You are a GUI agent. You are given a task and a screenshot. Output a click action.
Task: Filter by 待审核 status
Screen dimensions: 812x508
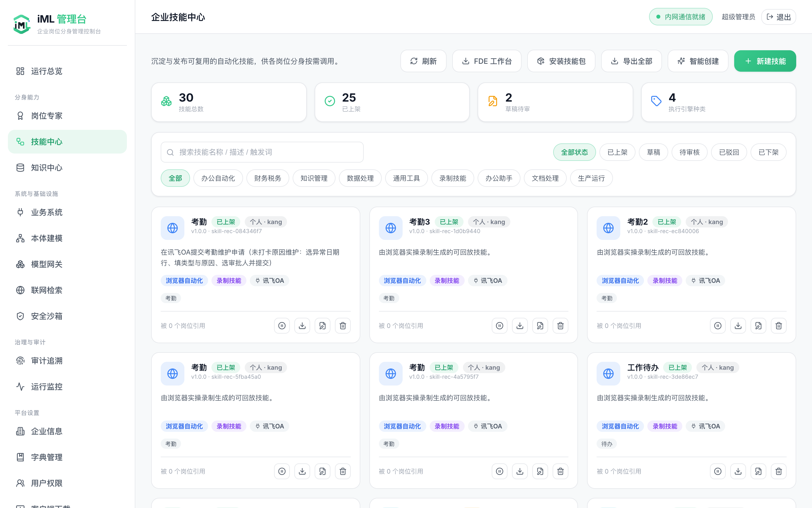(690, 152)
